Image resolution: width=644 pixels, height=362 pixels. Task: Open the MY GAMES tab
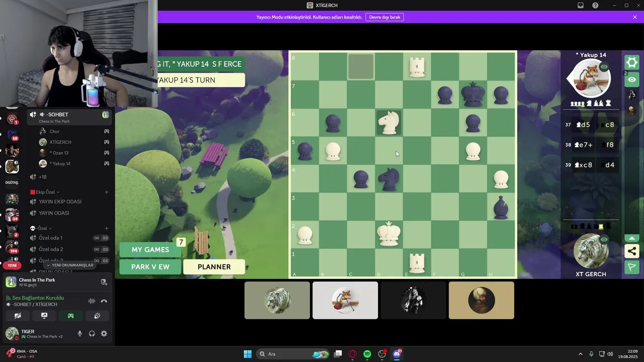150,250
